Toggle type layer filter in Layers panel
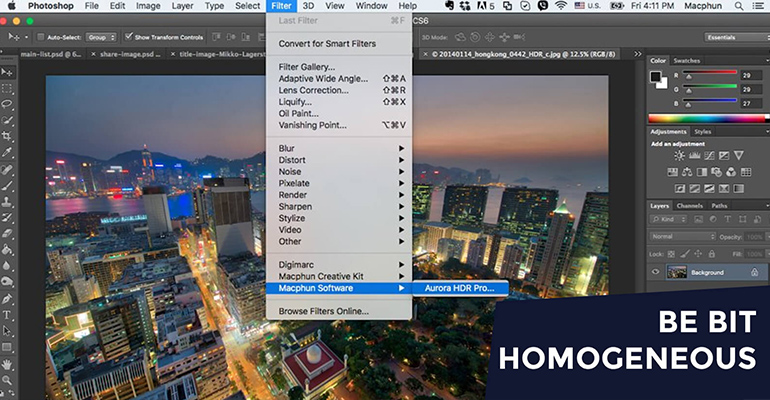Viewport: 770px width, 400px height. click(728, 219)
